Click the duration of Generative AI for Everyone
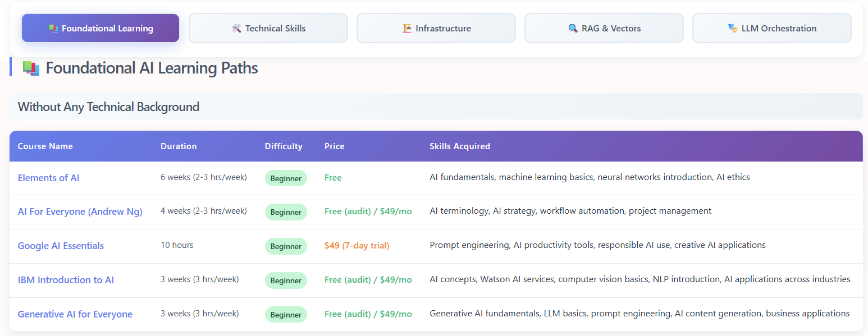Image resolution: width=868 pixels, height=336 pixels. point(200,314)
